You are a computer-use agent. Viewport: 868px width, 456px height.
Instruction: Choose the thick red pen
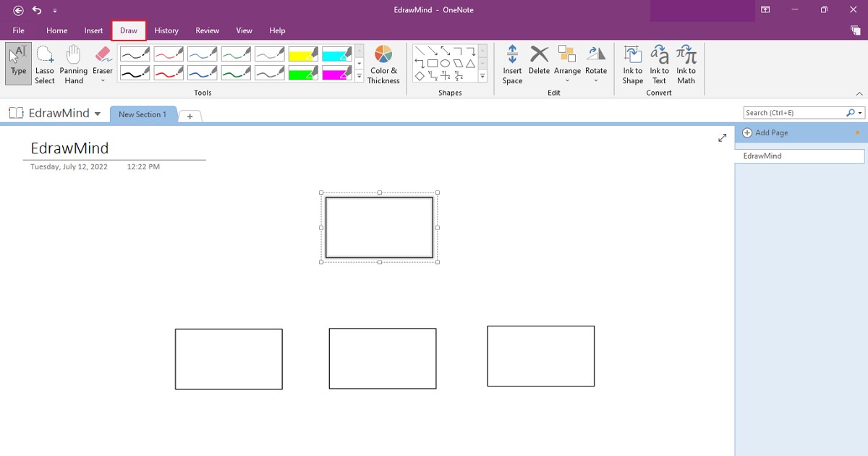pyautogui.click(x=169, y=73)
